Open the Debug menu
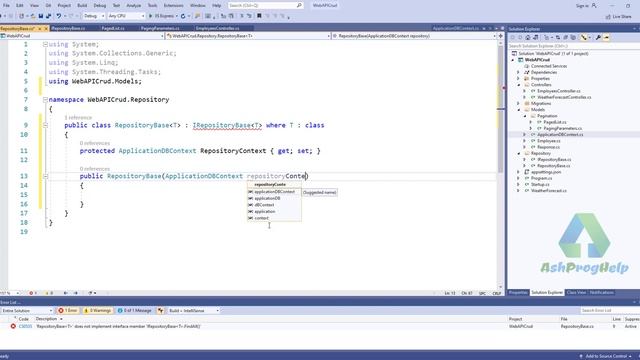 coord(100,6)
